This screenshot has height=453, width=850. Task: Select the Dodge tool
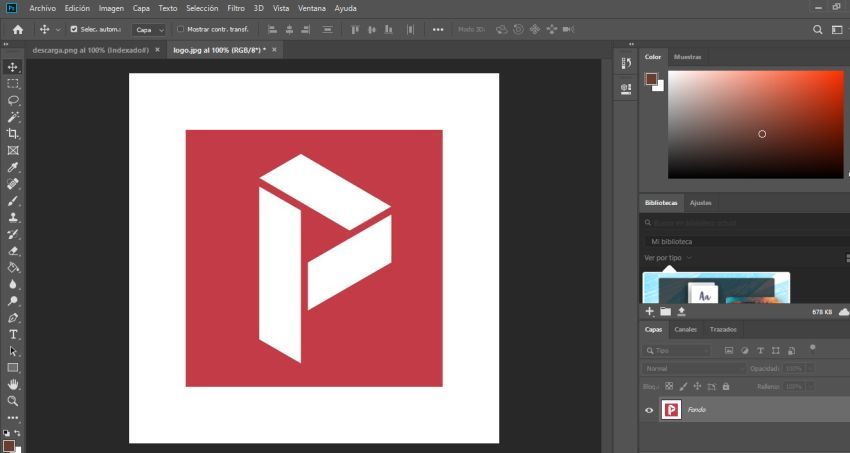(13, 301)
